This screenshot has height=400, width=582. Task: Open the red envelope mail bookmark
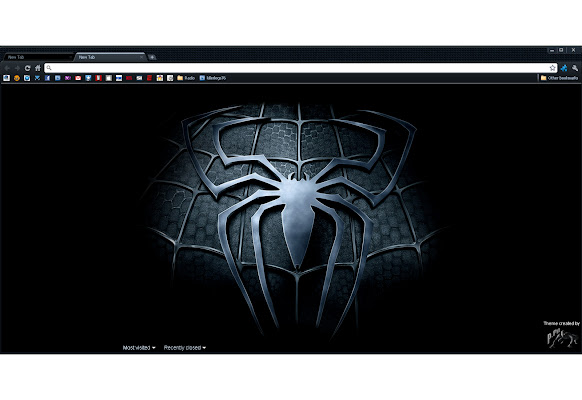pos(78,78)
